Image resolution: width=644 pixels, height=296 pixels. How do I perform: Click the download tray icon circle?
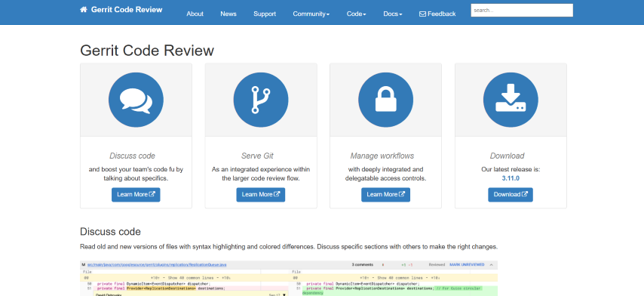(x=511, y=100)
